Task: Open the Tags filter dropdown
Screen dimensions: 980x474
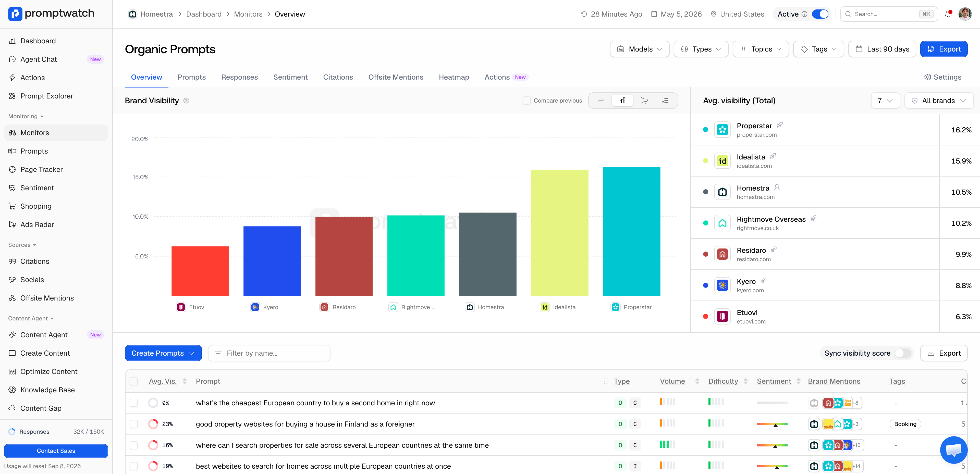Action: click(818, 49)
